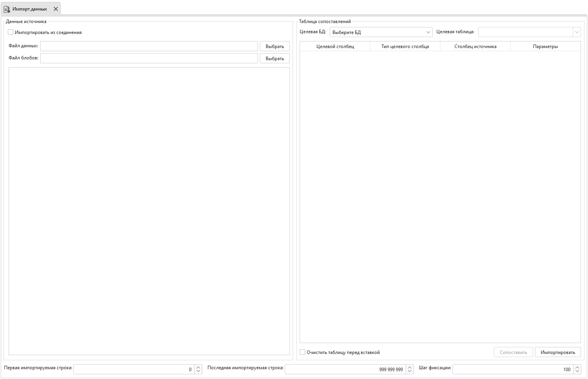Click the import data tab icon
588x379 pixels.
coord(7,9)
